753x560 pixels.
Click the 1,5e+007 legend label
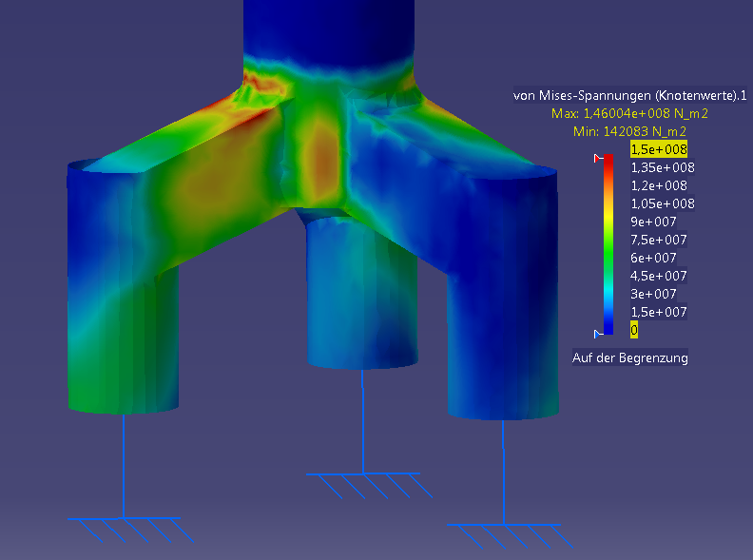click(659, 312)
